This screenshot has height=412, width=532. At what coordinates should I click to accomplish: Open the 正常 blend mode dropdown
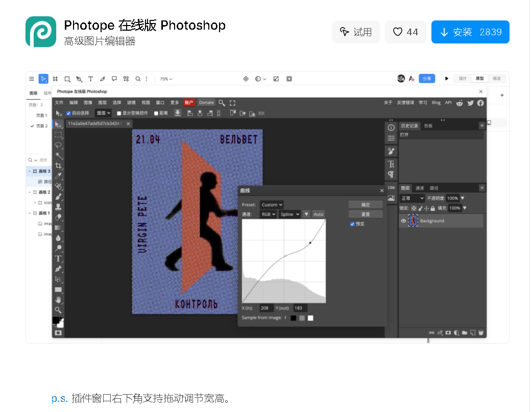(x=413, y=198)
